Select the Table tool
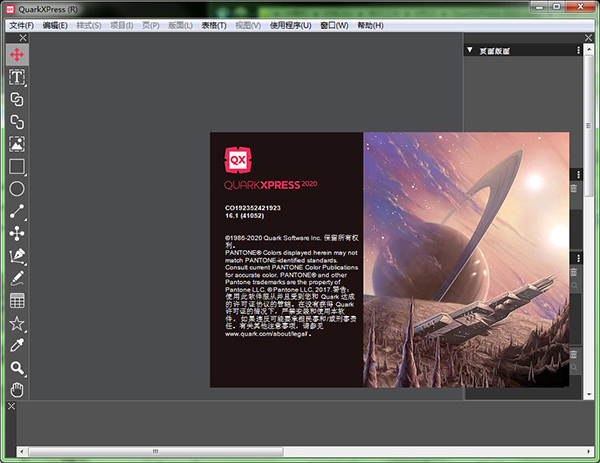600x463 pixels. (17, 301)
